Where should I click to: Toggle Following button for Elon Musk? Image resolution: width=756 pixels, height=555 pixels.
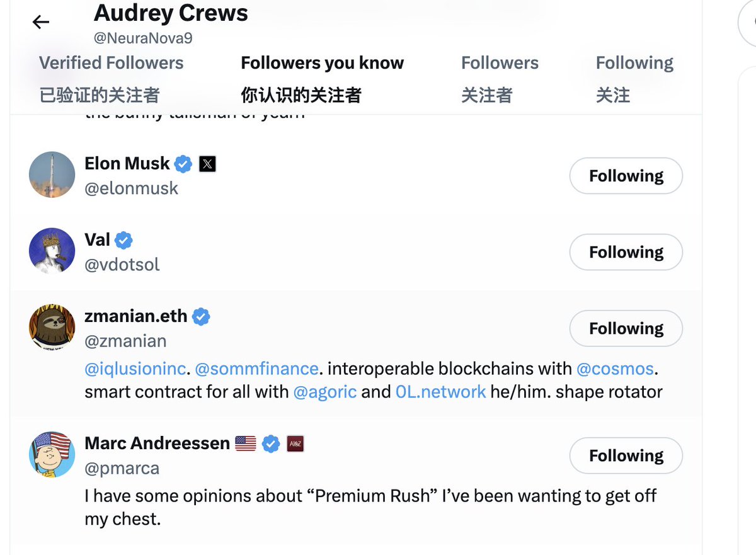pyautogui.click(x=626, y=176)
